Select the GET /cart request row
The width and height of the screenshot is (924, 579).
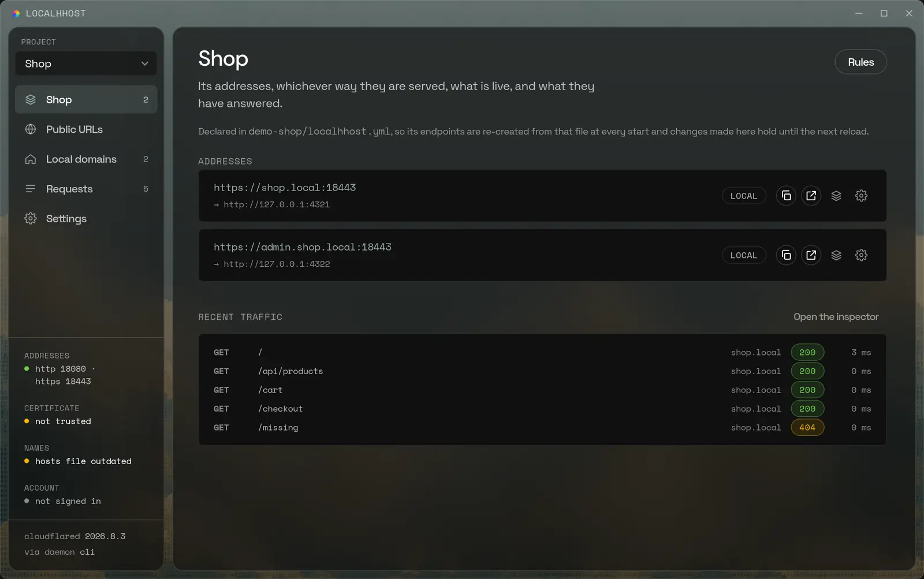[x=542, y=390]
